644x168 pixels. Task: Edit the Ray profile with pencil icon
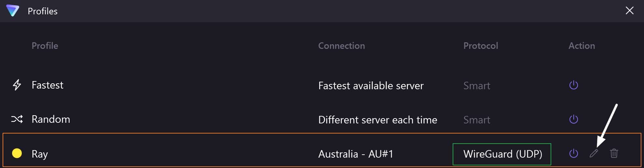[594, 153]
